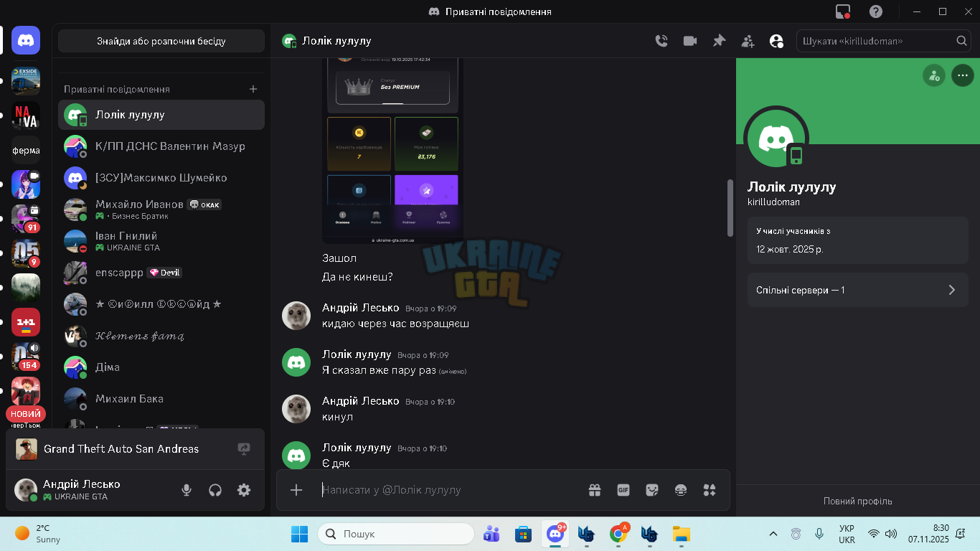Screen dimensions: 980x551
Task: Open Google Chrome from the taskbar
Action: 618,534
